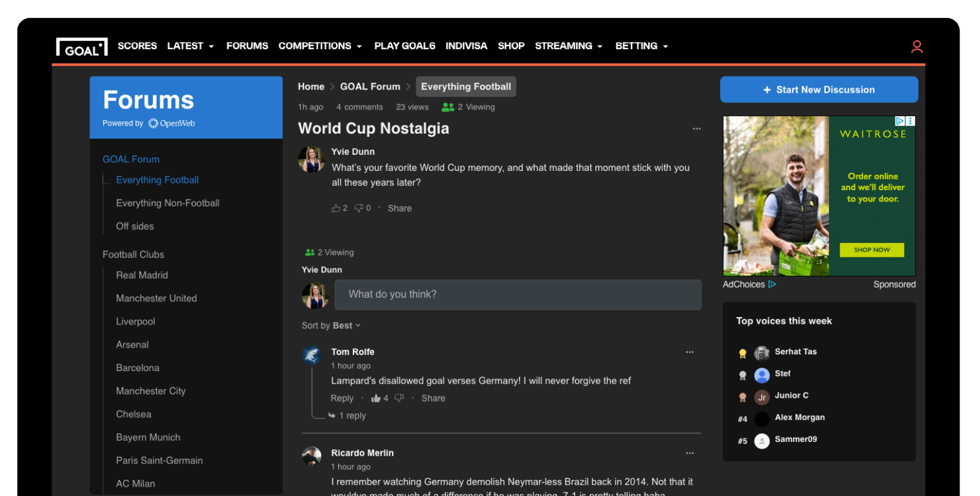Open Tom Rolfe's avatar profile
Viewport: 980px width, 496px height.
pyautogui.click(x=311, y=355)
